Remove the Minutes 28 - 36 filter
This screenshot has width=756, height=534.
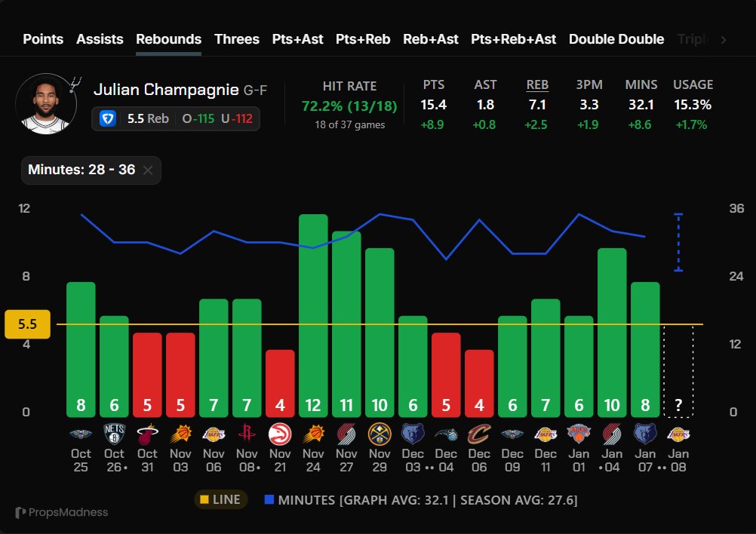(148, 170)
